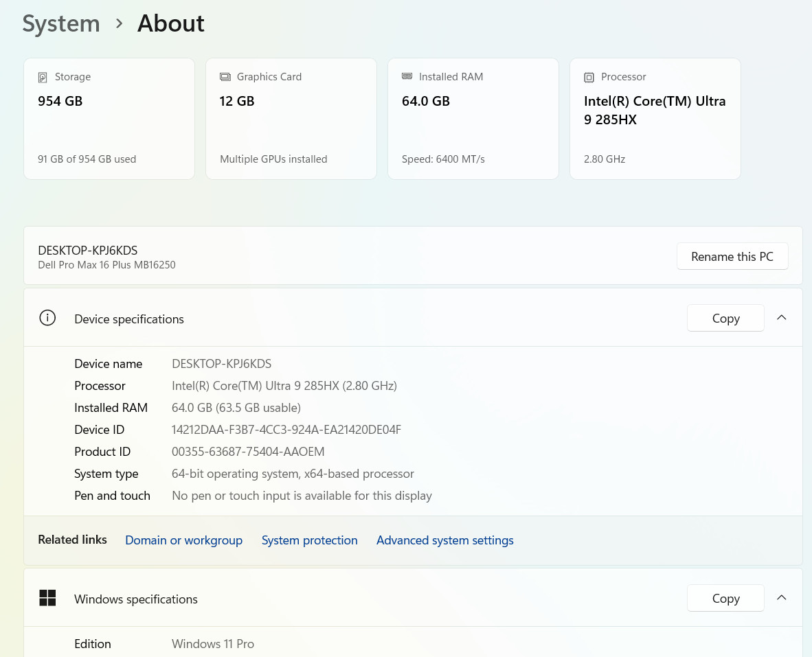Open the Domain or workgroup link
Viewport: 812px width, 657px height.
point(184,540)
